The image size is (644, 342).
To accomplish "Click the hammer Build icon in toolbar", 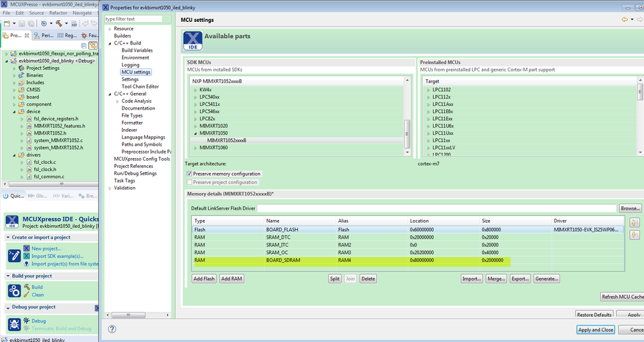I will [x=59, y=23].
